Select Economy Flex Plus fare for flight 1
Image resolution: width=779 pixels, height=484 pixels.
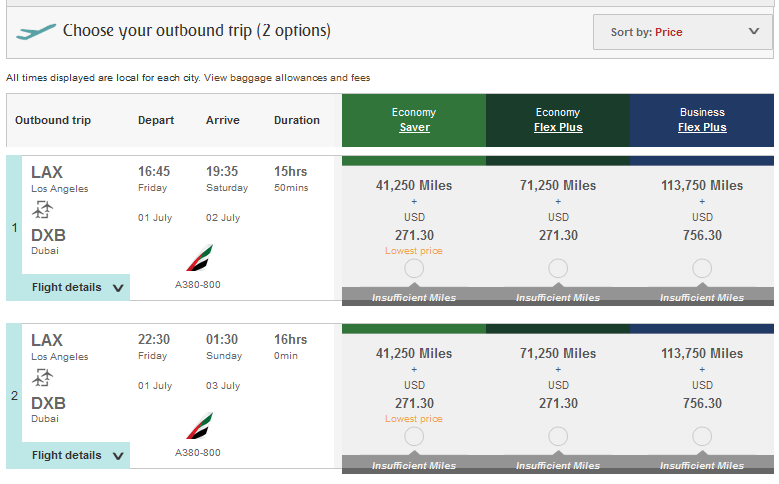[558, 268]
